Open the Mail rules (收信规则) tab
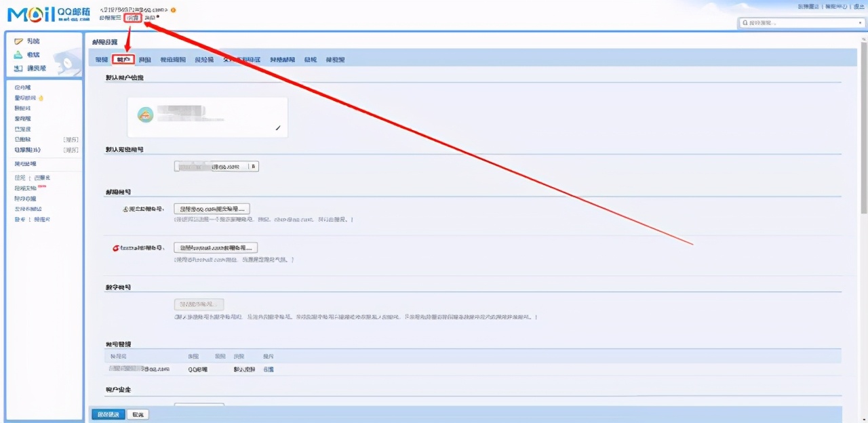The width and height of the screenshot is (868, 423). click(x=173, y=60)
